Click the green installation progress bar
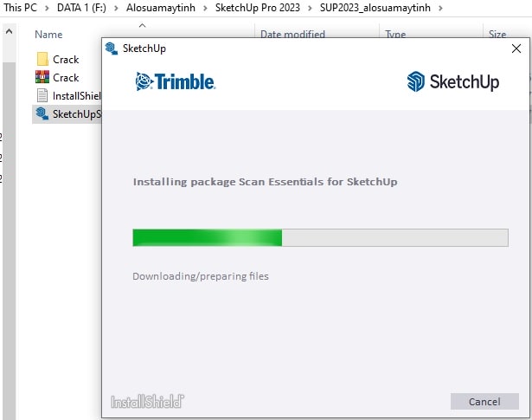532x420 pixels. (320, 237)
